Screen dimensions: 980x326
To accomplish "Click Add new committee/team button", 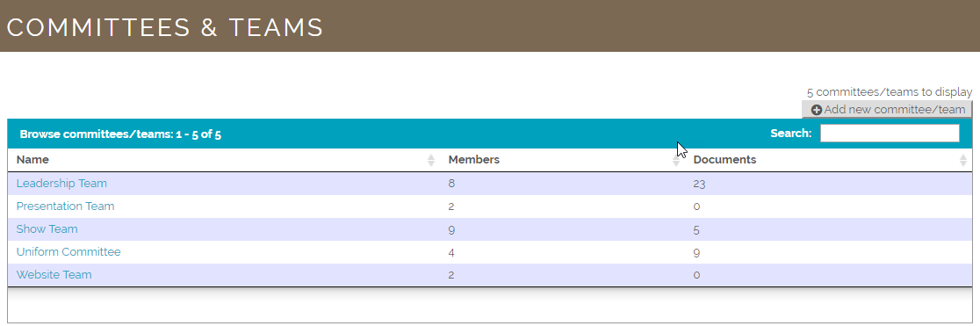I will tap(888, 110).
